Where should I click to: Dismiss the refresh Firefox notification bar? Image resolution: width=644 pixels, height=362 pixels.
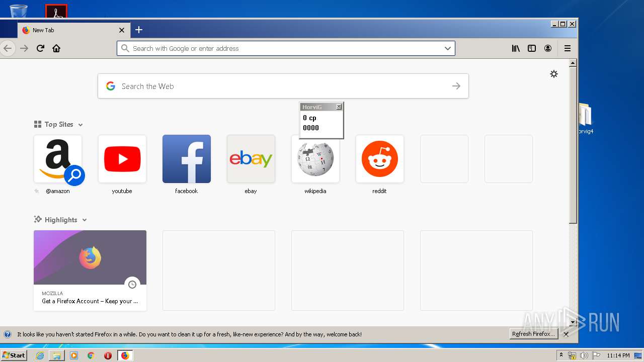566,334
